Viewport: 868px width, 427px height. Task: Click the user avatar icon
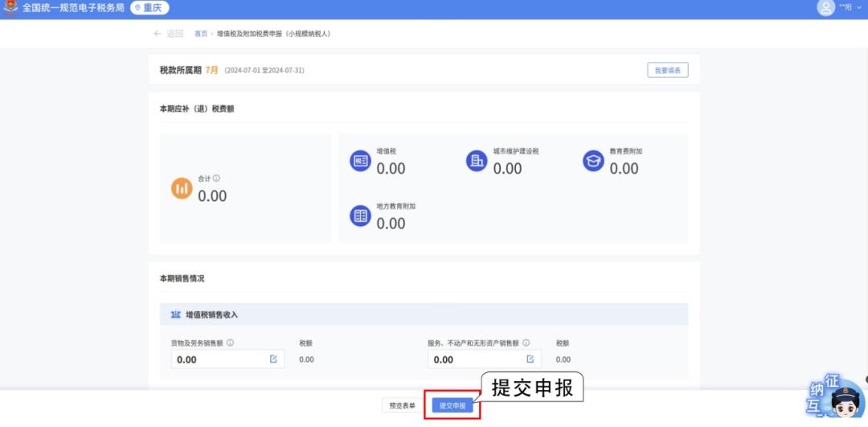(x=825, y=8)
